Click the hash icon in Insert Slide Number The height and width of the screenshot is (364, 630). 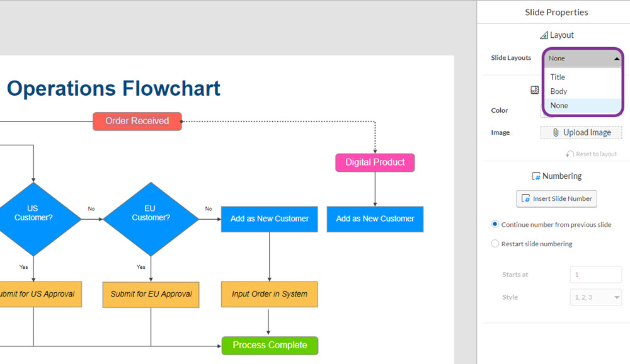[x=525, y=198]
